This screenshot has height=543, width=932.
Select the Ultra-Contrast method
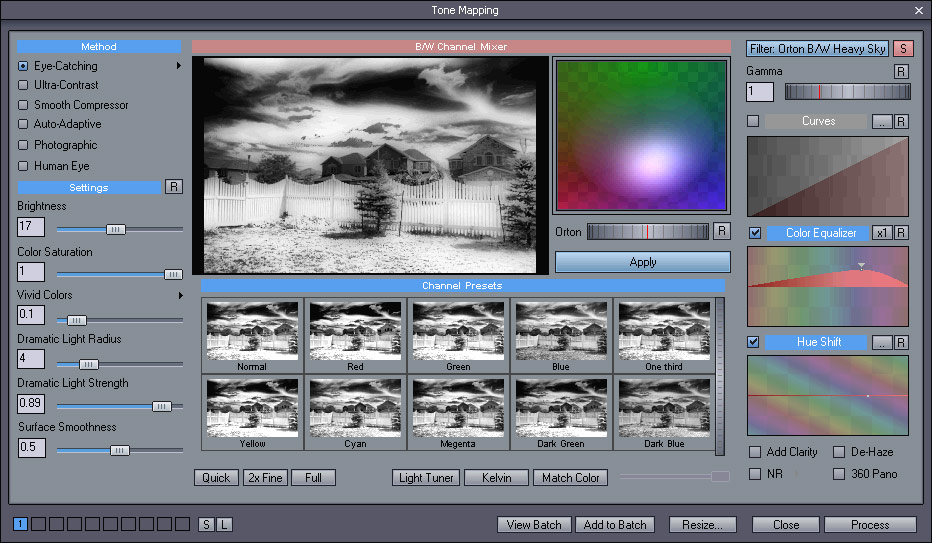pyautogui.click(x=23, y=85)
